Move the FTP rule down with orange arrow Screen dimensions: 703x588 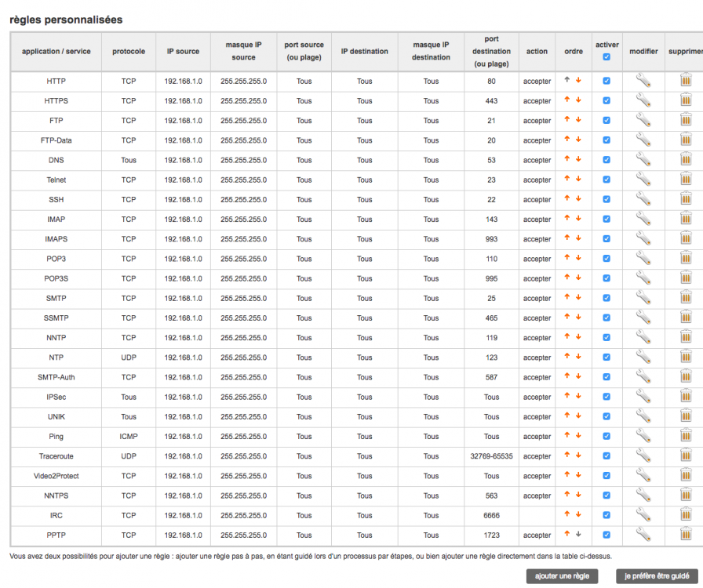coord(578,120)
